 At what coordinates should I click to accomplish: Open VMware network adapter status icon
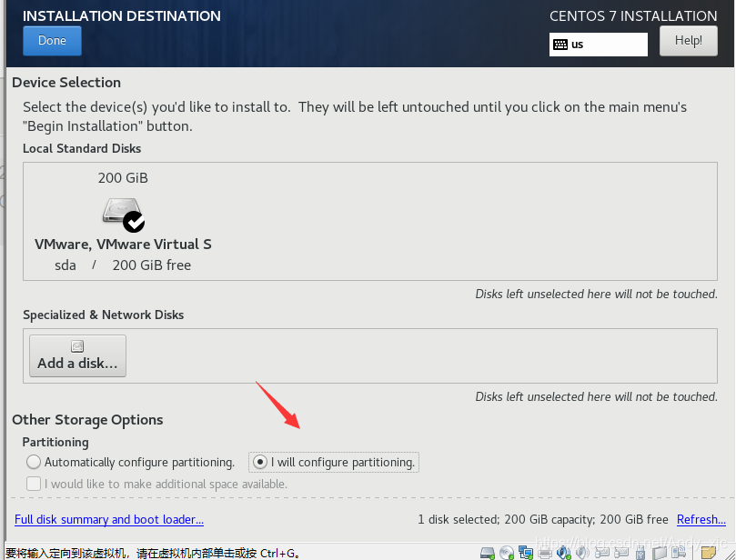coord(526,553)
